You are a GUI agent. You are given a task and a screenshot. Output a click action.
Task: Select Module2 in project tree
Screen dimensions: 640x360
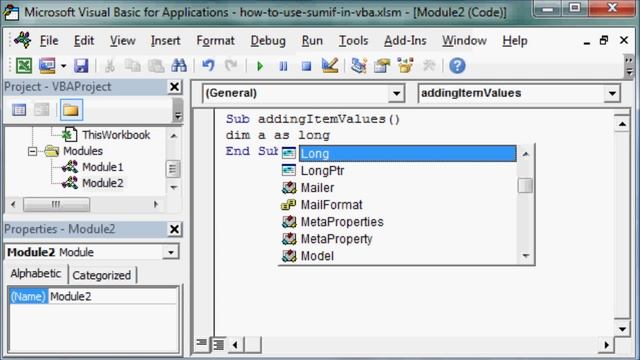[x=102, y=183]
